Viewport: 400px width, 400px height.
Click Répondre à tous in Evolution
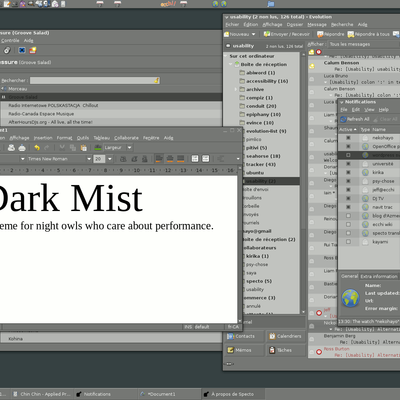pyautogui.click(x=368, y=34)
